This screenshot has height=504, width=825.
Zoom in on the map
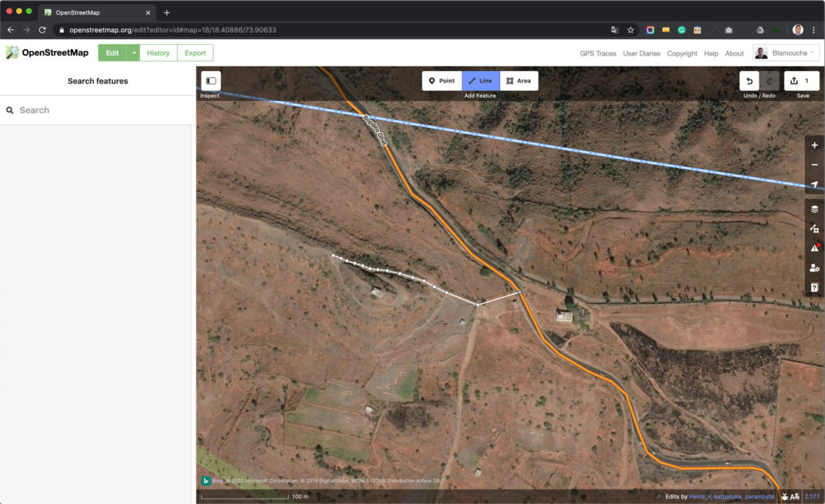click(x=814, y=145)
